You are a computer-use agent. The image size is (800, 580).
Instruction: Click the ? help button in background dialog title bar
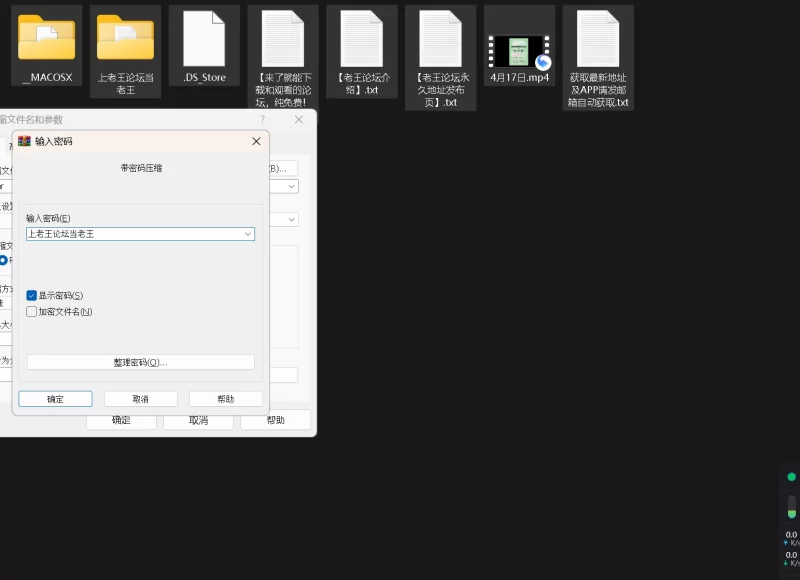(x=263, y=119)
